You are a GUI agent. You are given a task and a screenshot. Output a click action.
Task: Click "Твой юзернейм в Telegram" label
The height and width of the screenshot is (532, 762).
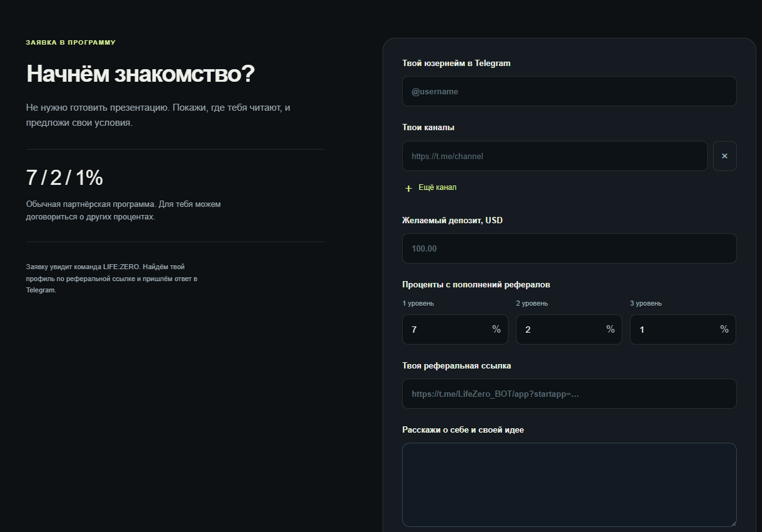point(456,63)
